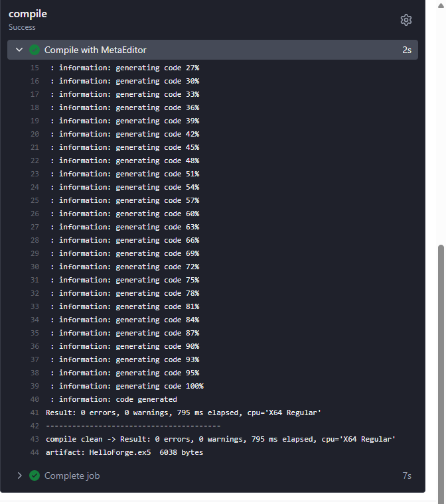Click the 'generating code 57%' log line
This screenshot has height=504, width=446.
(125, 200)
